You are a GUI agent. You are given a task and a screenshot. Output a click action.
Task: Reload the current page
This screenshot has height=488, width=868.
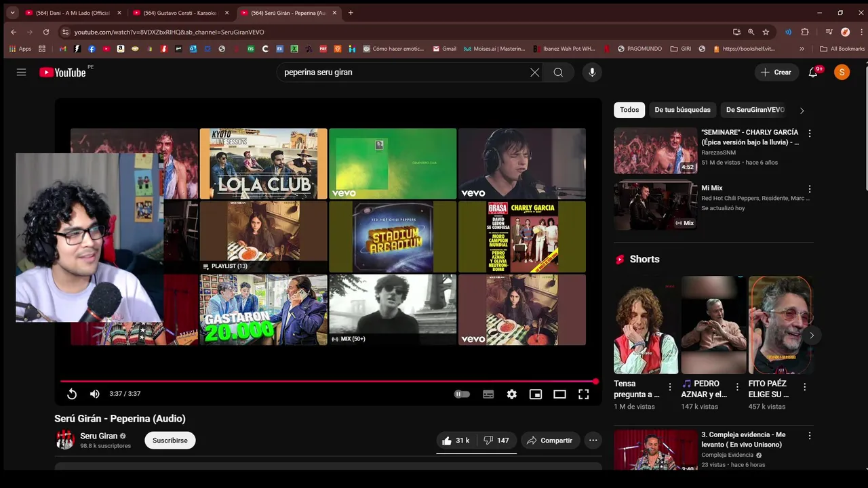(46, 32)
